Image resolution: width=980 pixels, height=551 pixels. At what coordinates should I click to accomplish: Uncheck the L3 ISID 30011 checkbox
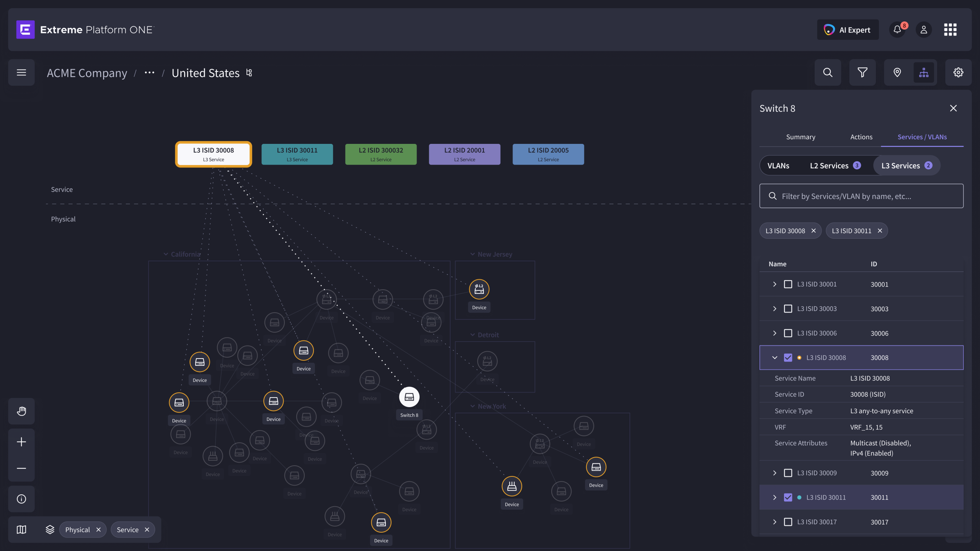(788, 497)
